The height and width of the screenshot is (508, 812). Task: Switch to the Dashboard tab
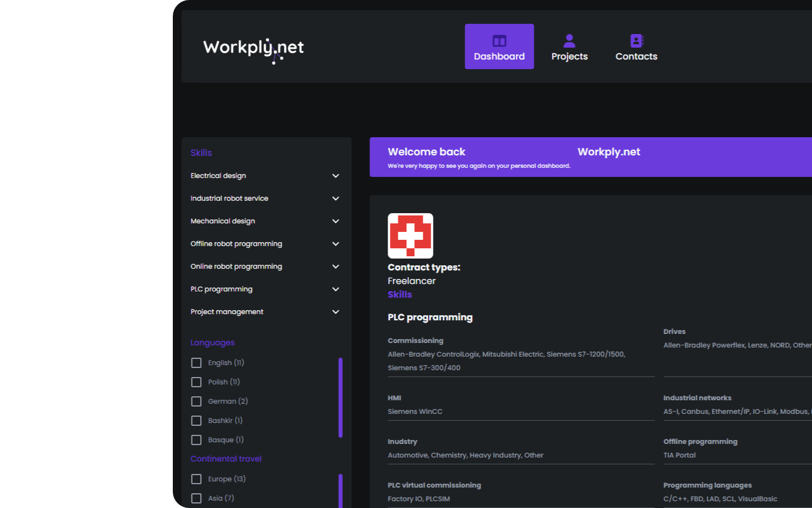(499, 46)
